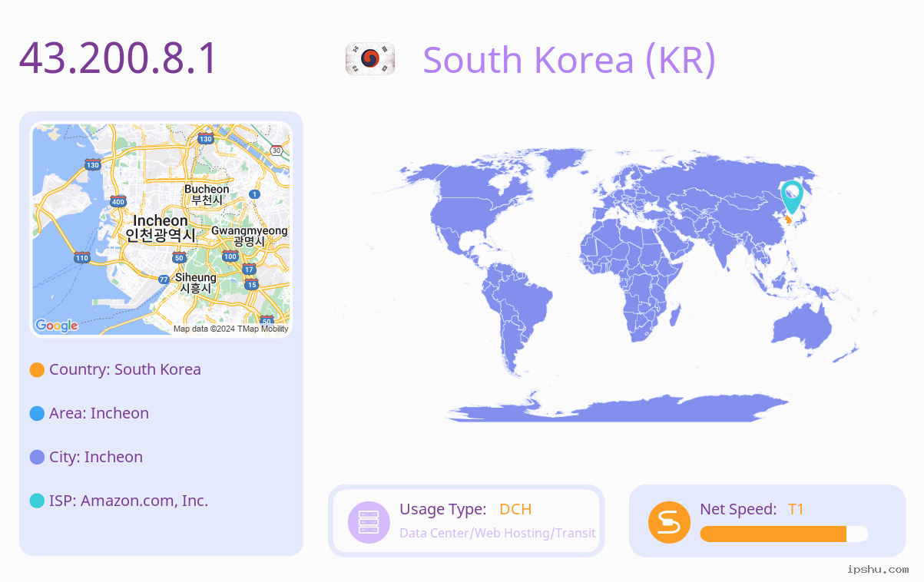Screen dimensions: 924x582
Task: Click the Usage Type label
Action: (x=443, y=509)
